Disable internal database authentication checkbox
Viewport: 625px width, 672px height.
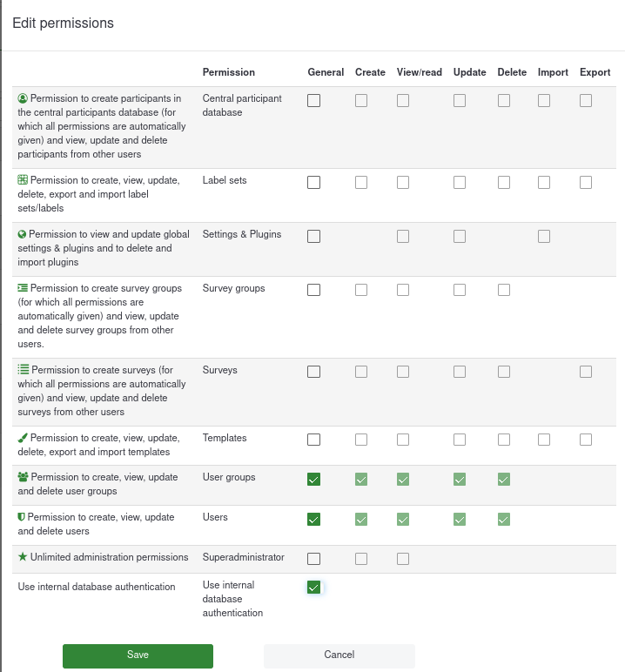(313, 588)
